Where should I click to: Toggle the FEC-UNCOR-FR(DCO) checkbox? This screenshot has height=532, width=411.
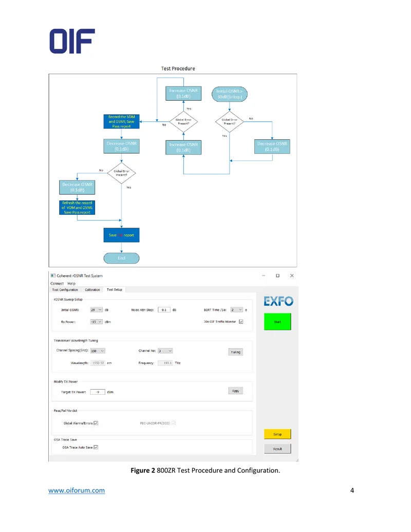pos(173,423)
